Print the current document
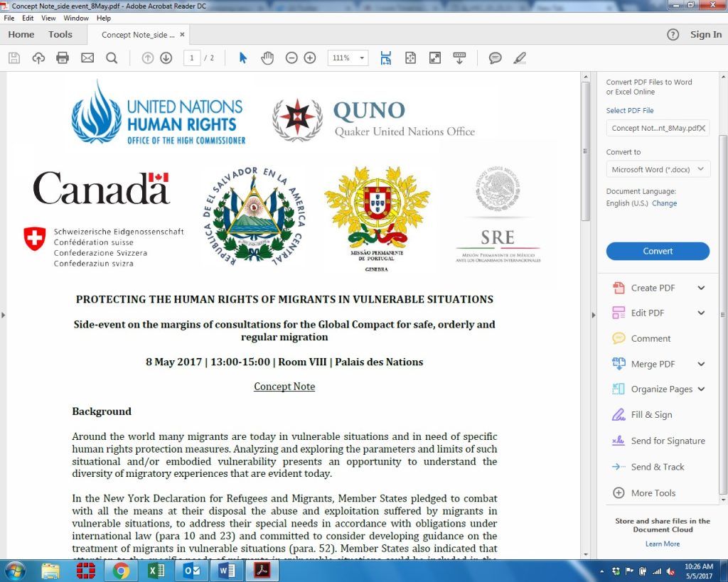 point(62,58)
